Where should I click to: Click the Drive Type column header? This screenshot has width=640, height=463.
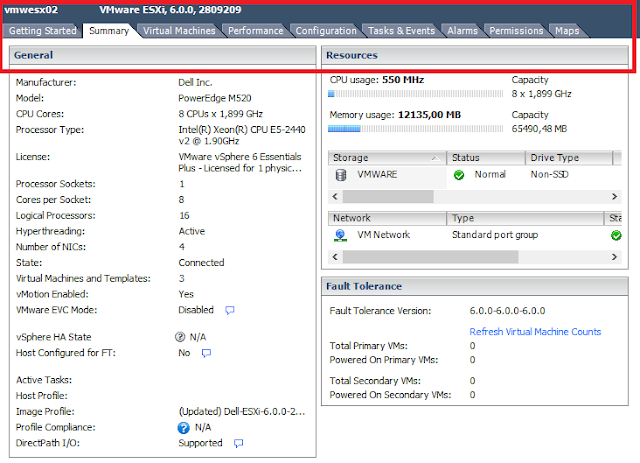click(569, 158)
